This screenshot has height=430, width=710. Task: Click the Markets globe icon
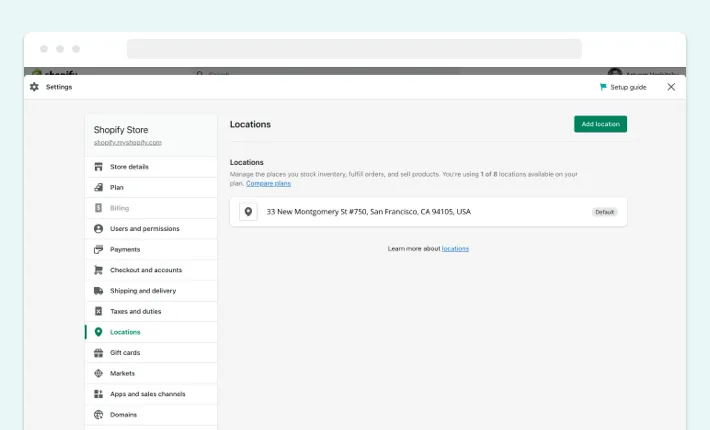pyautogui.click(x=98, y=373)
